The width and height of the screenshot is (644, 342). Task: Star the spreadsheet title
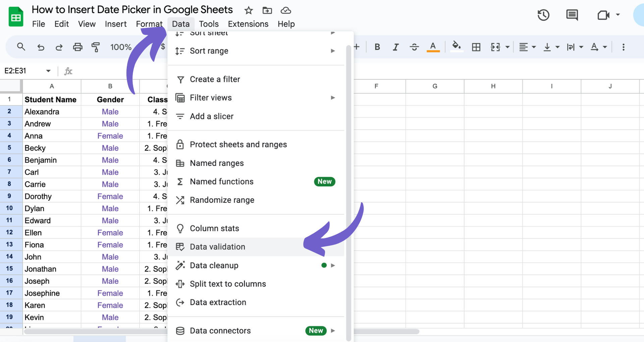tap(248, 10)
